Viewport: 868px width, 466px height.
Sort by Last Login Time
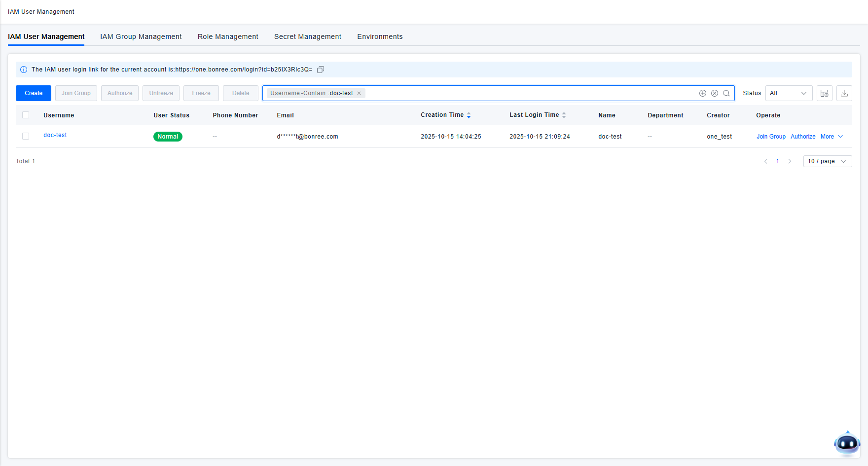coord(564,115)
